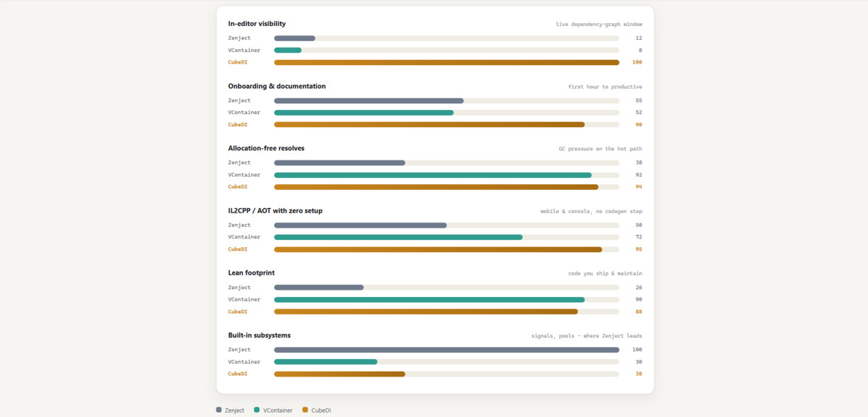Click the value 92 for VContainer
868x417 pixels.
[x=639, y=175]
